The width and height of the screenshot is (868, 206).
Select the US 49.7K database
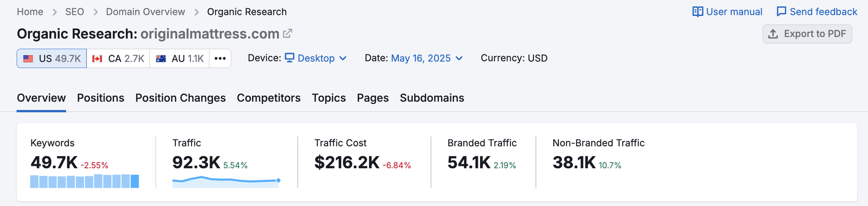tap(52, 59)
